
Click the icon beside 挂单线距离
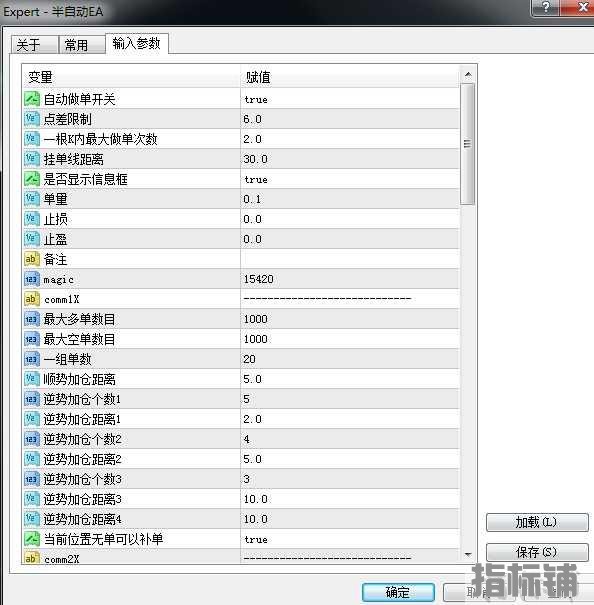32,159
